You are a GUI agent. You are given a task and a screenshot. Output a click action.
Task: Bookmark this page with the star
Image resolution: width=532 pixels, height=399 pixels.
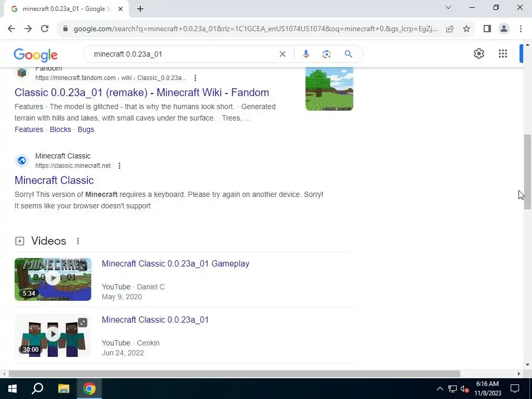click(467, 29)
